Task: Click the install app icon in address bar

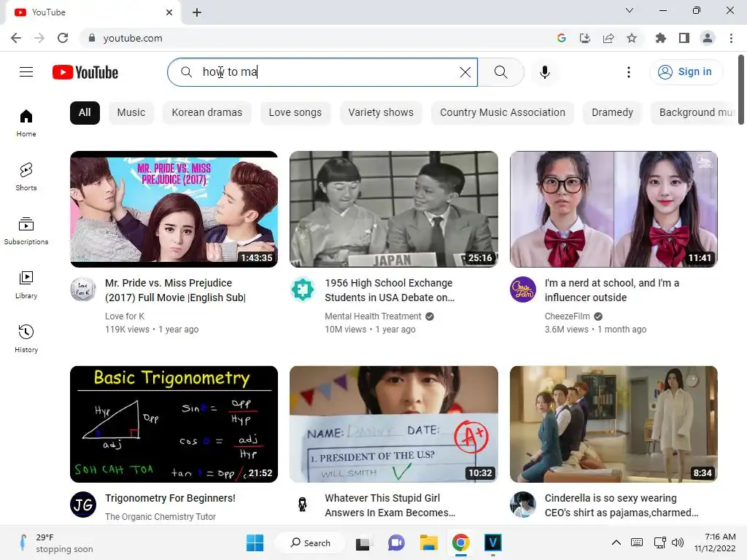Action: tap(585, 38)
